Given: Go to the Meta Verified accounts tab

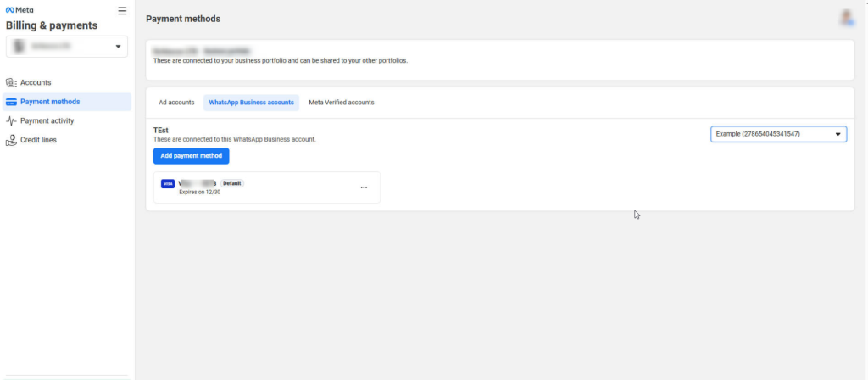Looking at the screenshot, I should point(341,103).
